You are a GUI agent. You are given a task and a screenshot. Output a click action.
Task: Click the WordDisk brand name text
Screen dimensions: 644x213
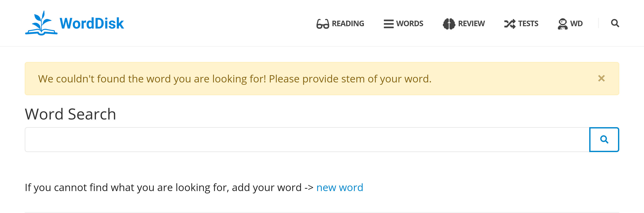(91, 23)
